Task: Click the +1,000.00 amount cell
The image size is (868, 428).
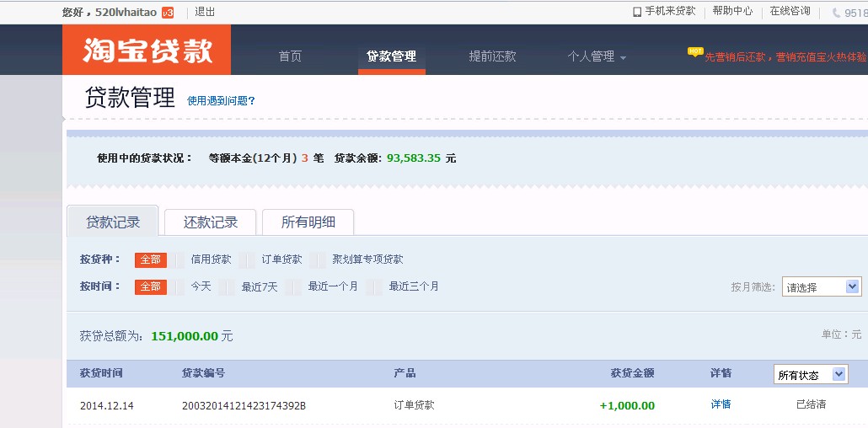Action: tap(627, 406)
